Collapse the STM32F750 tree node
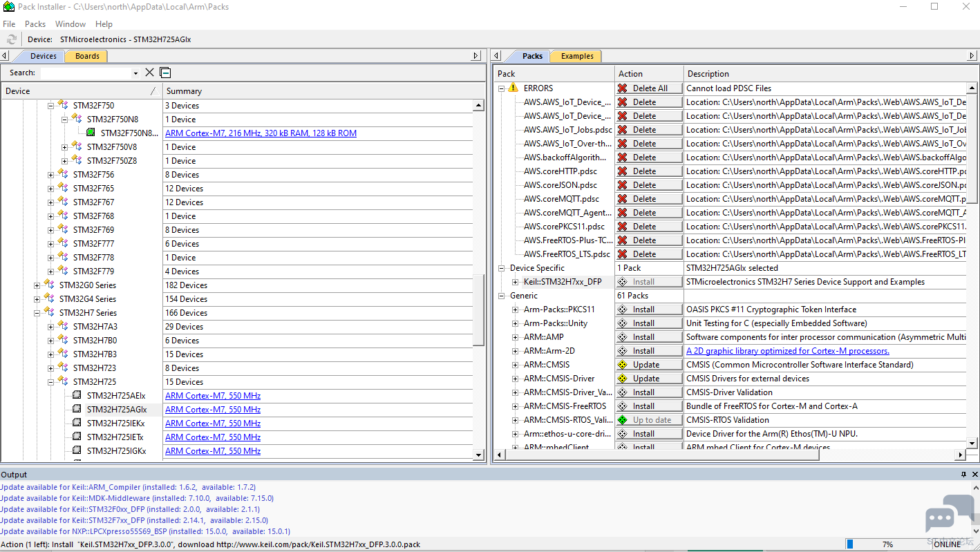 50,106
